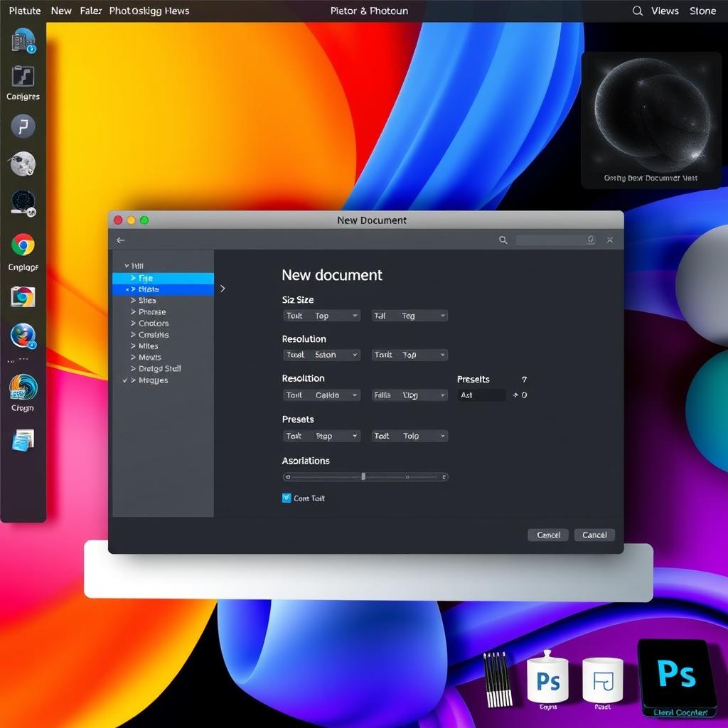Click the search magnifier in the top menu bar
728x728 pixels.
[638, 11]
